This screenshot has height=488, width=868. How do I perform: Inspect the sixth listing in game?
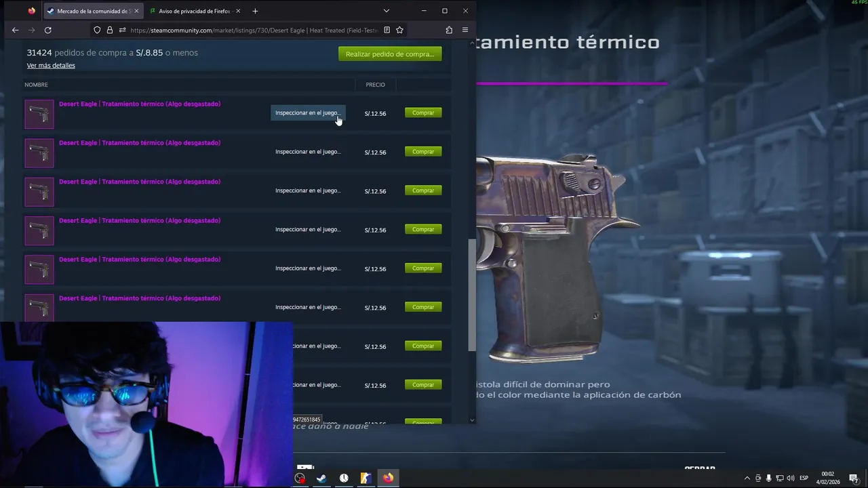coord(308,307)
